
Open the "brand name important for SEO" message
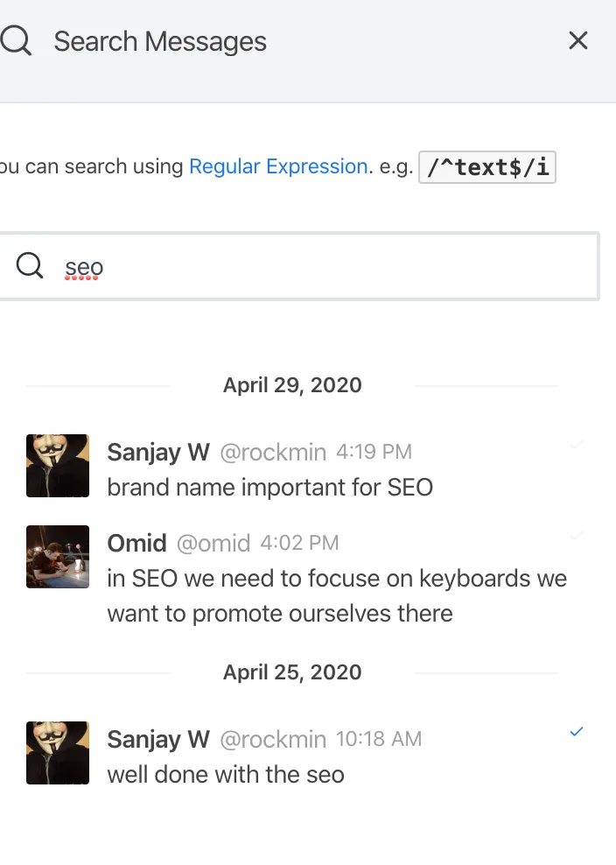270,487
